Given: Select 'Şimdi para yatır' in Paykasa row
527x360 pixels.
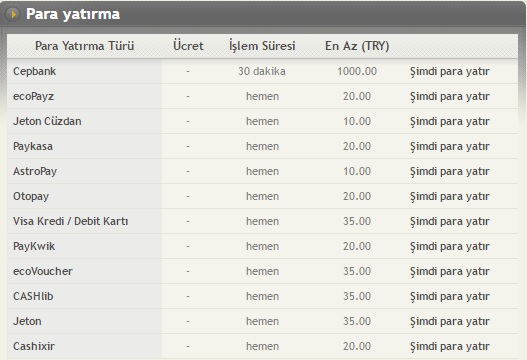Looking at the screenshot, I should pos(450,147).
